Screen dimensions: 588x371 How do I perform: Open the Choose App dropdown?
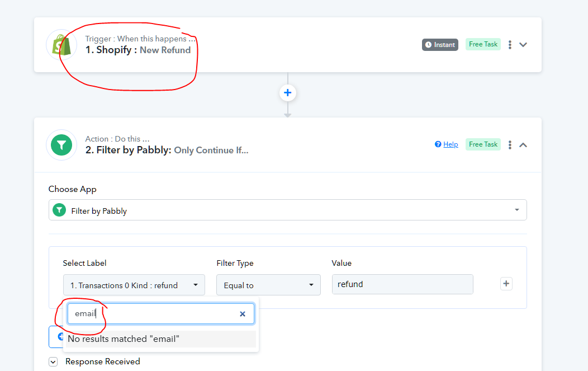(x=288, y=210)
